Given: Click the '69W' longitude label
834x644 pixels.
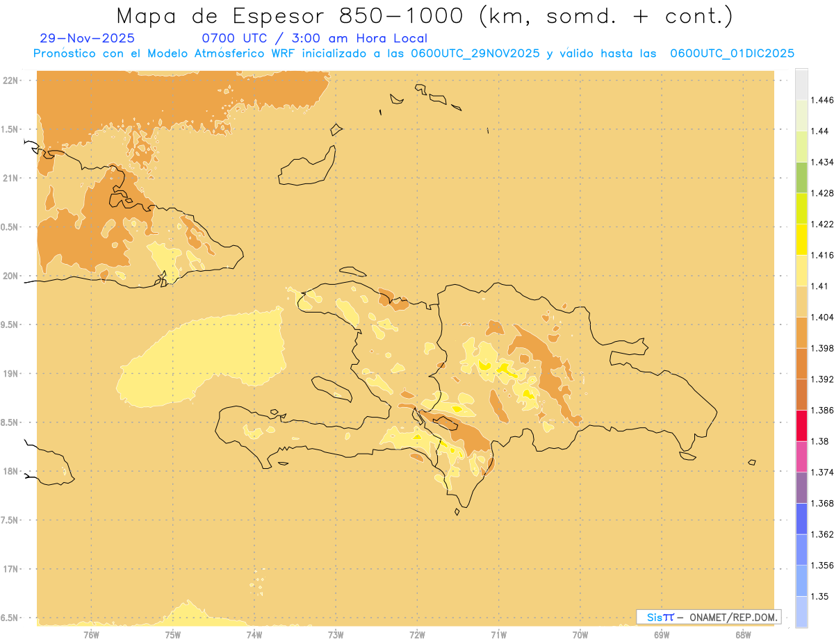Looking at the screenshot, I should (662, 635).
